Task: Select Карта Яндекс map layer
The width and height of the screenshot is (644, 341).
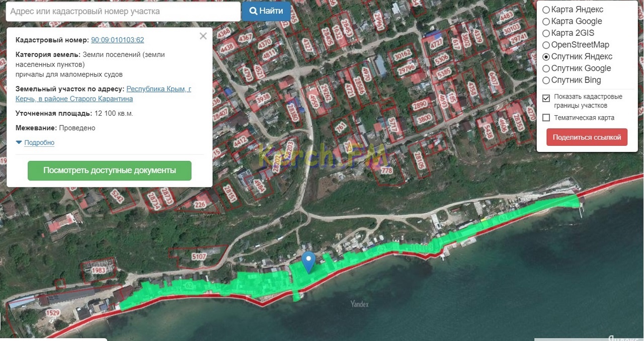Action: (x=546, y=10)
